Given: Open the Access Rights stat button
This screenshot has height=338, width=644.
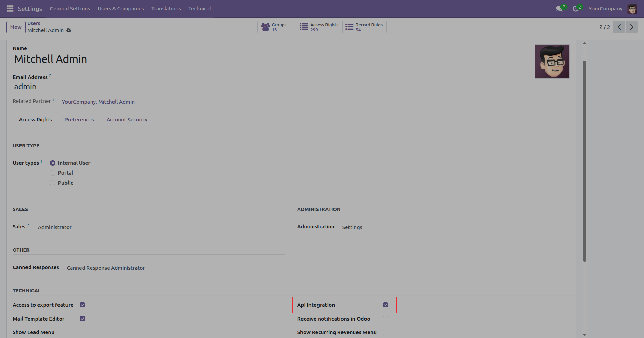Looking at the screenshot, I should point(320,27).
